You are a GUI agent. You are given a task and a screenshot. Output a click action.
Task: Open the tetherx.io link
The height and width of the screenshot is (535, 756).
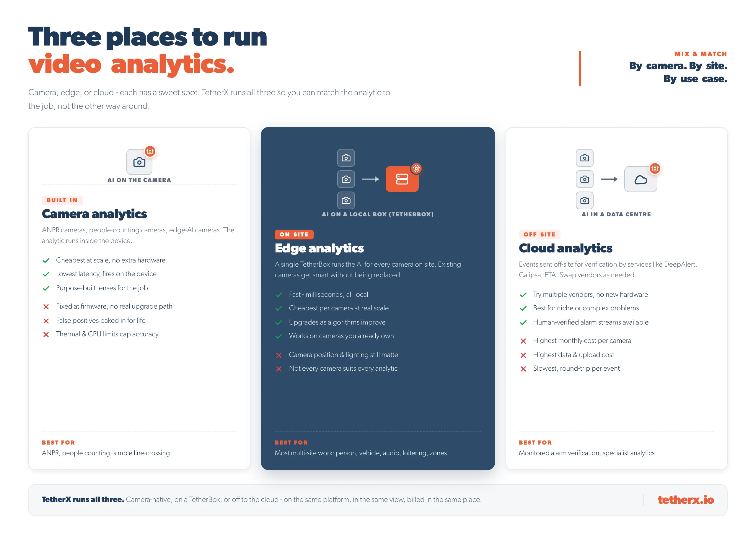(x=686, y=500)
